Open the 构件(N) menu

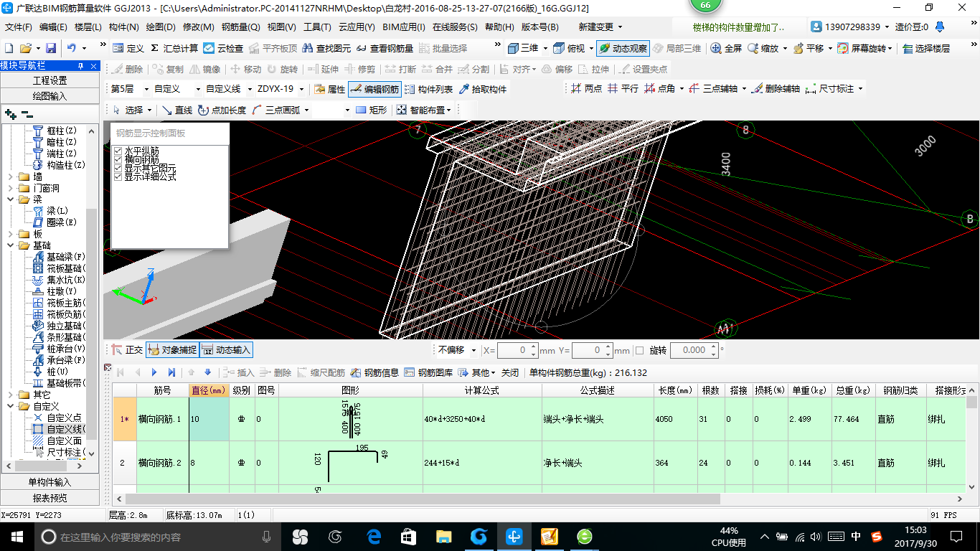coord(123,27)
